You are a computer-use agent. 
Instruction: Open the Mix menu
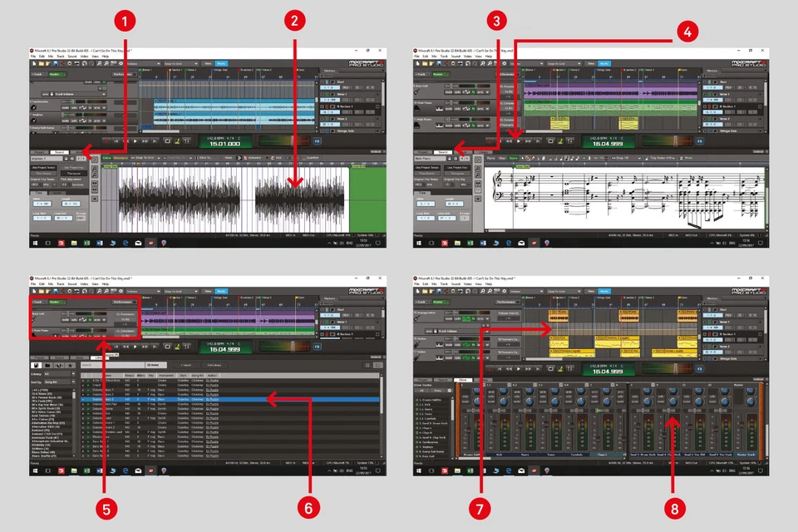tap(49, 57)
